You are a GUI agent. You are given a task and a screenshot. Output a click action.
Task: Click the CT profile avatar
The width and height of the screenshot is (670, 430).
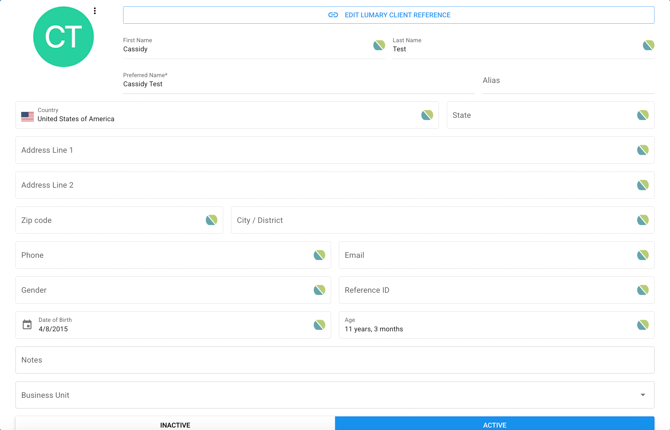(x=63, y=37)
